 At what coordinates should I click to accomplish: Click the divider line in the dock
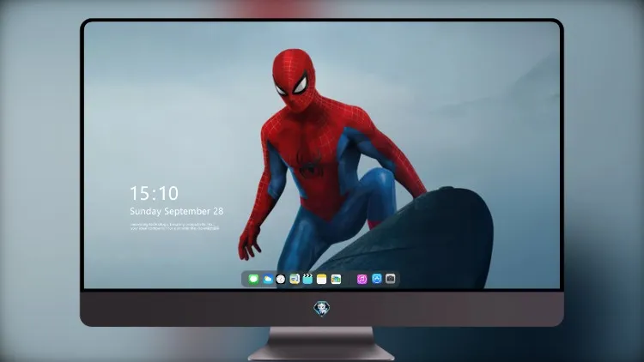click(x=349, y=279)
